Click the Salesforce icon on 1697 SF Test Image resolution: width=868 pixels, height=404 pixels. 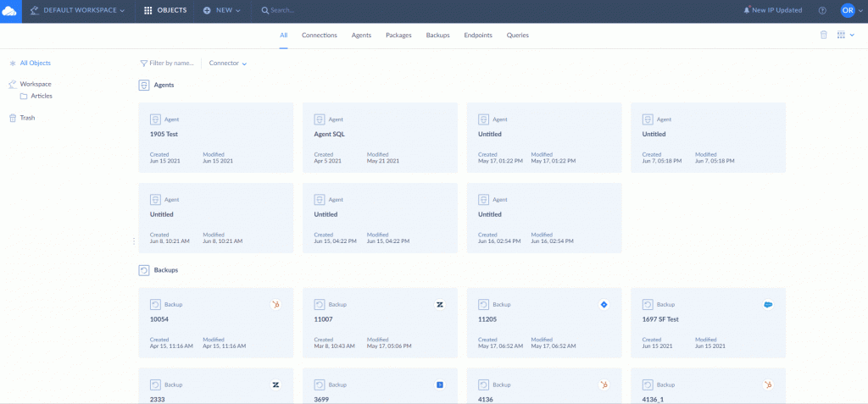(768, 304)
